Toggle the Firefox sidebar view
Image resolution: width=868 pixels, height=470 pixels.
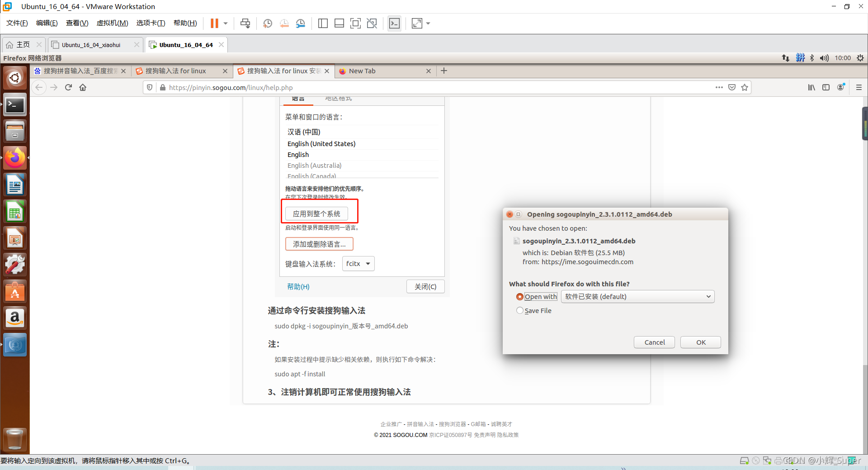(x=826, y=87)
